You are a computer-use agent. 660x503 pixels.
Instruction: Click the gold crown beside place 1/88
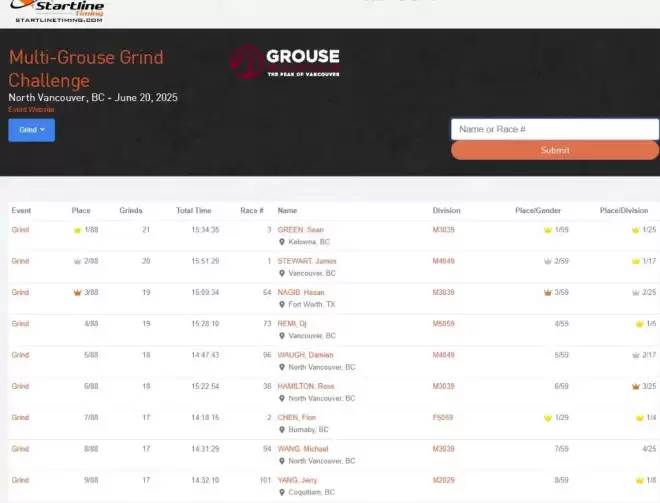point(77,230)
